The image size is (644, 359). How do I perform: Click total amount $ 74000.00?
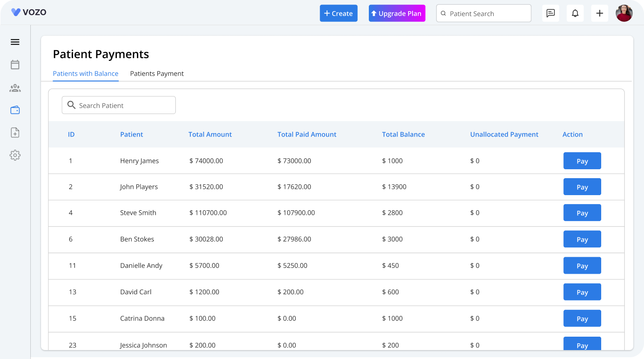tap(206, 161)
